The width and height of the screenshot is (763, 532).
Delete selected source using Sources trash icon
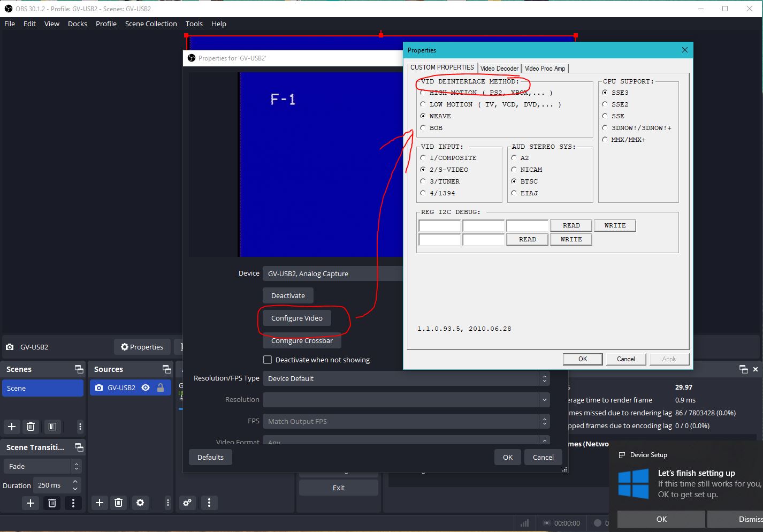click(118, 503)
